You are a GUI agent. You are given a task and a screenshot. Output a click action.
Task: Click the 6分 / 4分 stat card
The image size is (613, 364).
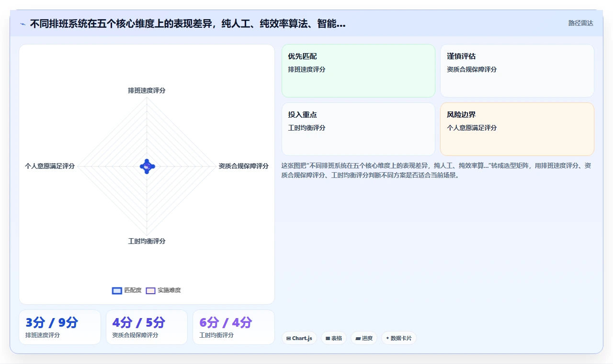pyautogui.click(x=234, y=327)
